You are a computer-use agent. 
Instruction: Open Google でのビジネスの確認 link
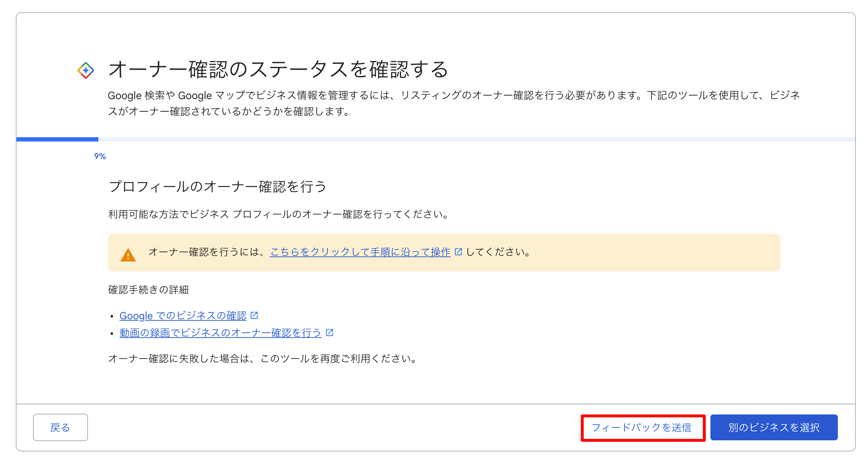[x=183, y=316]
